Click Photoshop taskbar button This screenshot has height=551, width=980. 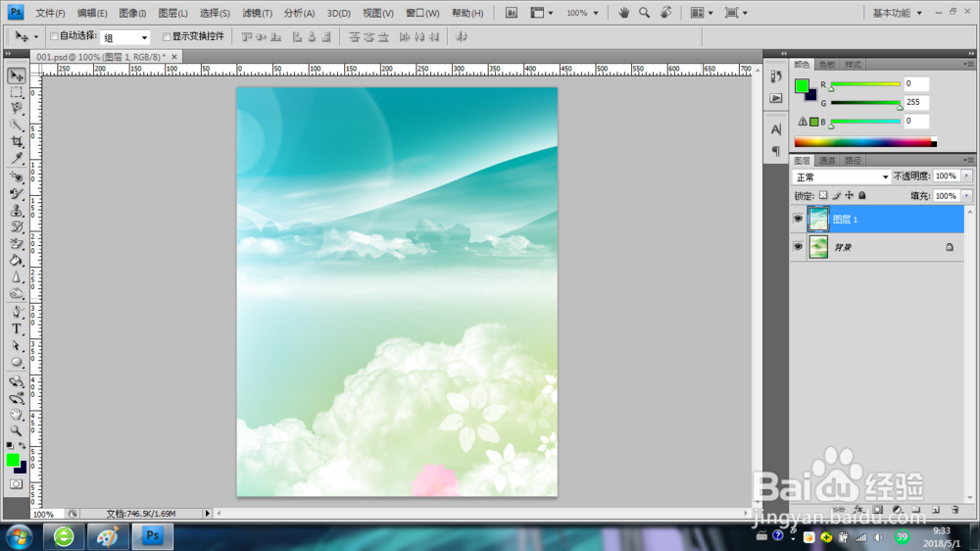click(x=152, y=536)
